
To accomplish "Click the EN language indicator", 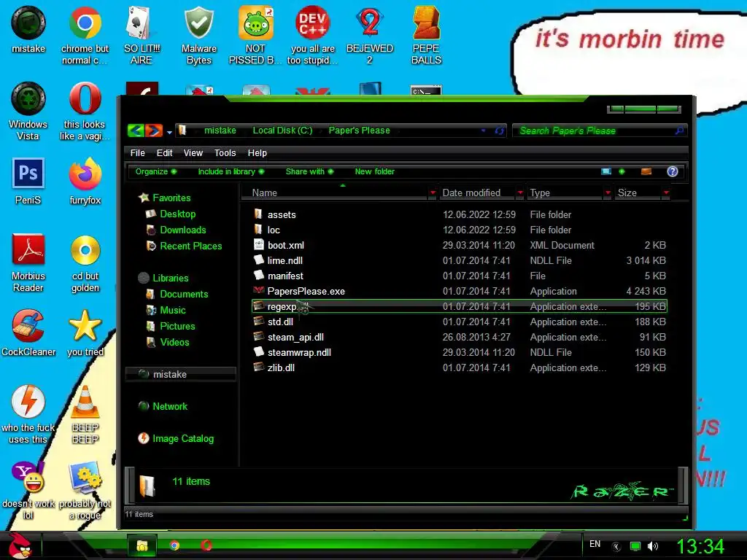I will [x=595, y=544].
